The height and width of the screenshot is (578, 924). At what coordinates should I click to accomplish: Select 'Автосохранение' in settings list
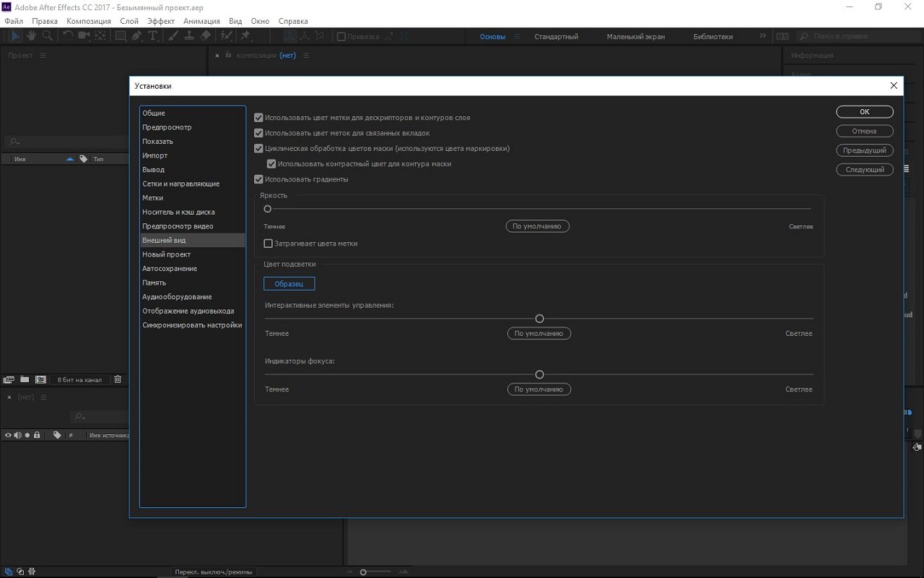pos(170,269)
